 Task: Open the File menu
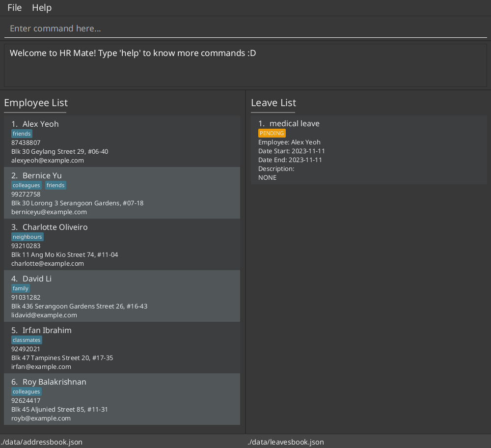coord(14,7)
